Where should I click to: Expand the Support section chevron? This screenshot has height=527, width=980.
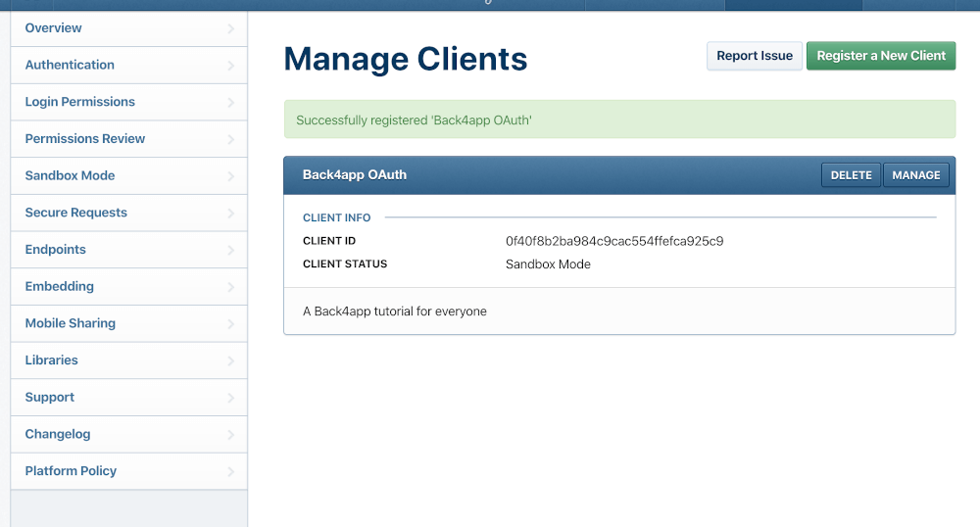230,398
